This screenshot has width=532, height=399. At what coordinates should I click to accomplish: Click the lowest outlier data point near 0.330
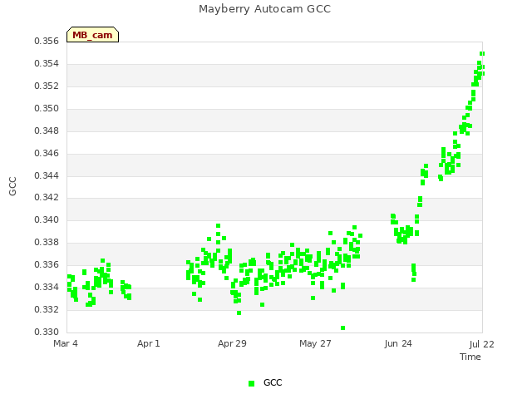(343, 328)
